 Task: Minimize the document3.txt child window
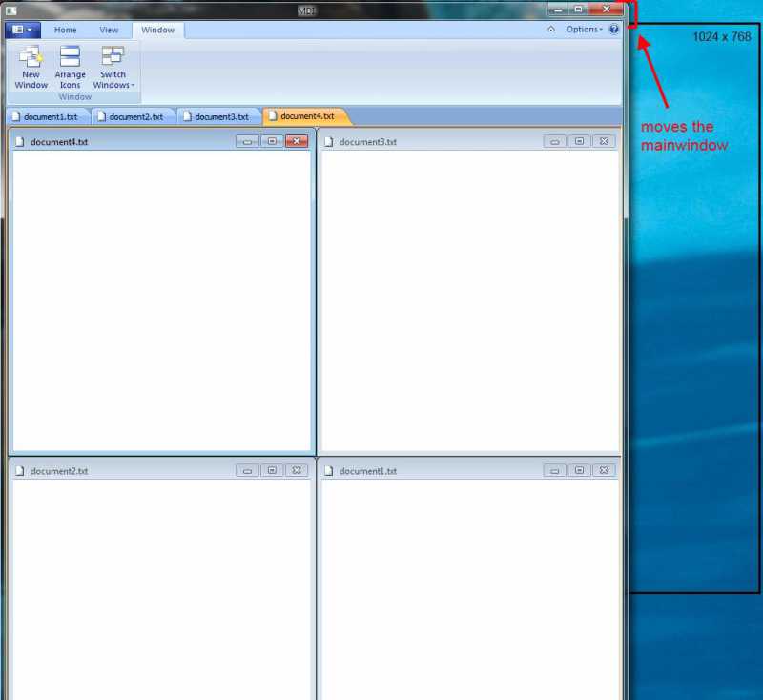[555, 141]
